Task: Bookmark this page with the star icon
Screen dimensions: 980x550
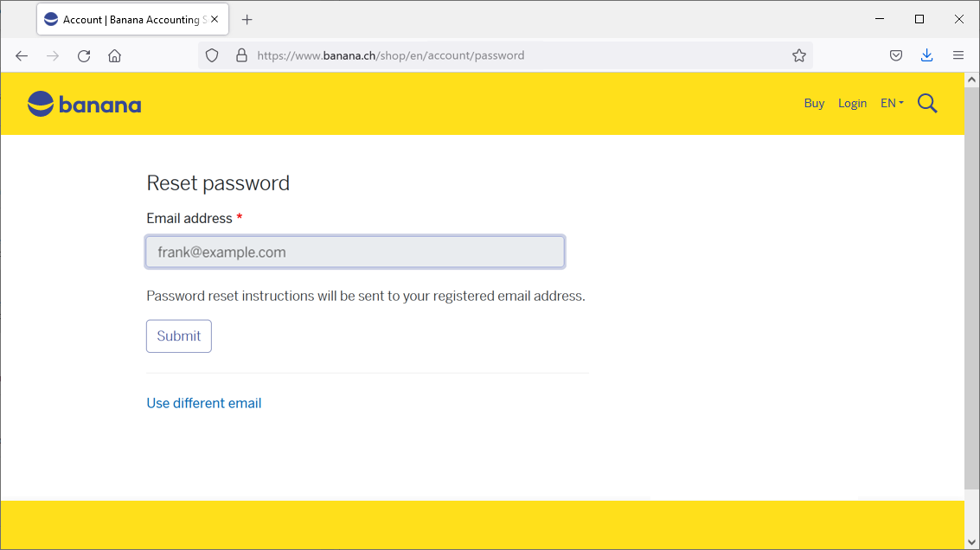Action: tap(798, 55)
